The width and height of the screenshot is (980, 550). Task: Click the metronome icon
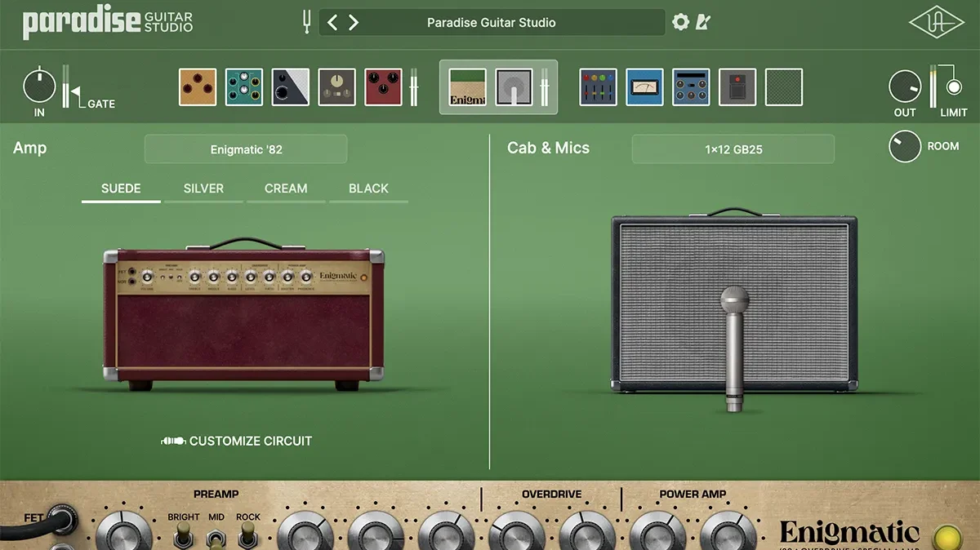point(702,22)
